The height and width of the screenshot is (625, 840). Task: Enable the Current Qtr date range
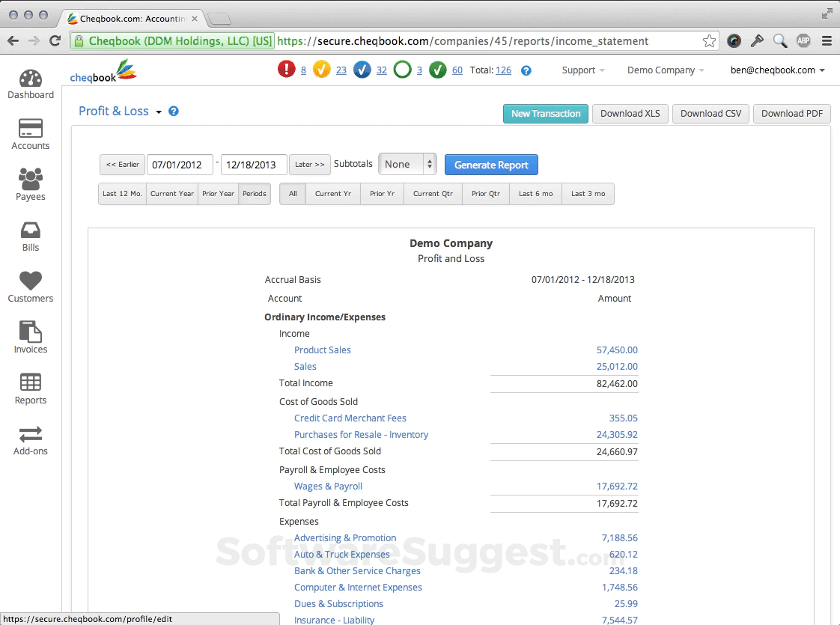433,193
